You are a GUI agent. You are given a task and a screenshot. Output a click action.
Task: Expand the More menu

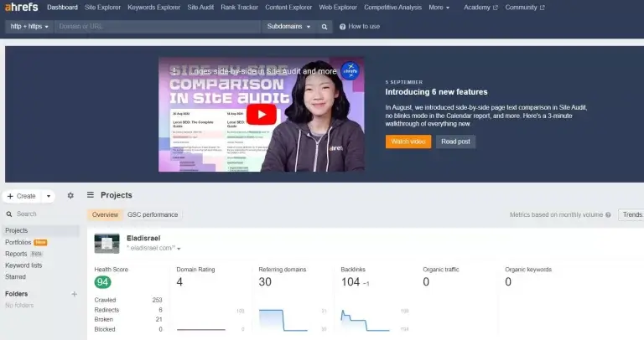pos(439,8)
